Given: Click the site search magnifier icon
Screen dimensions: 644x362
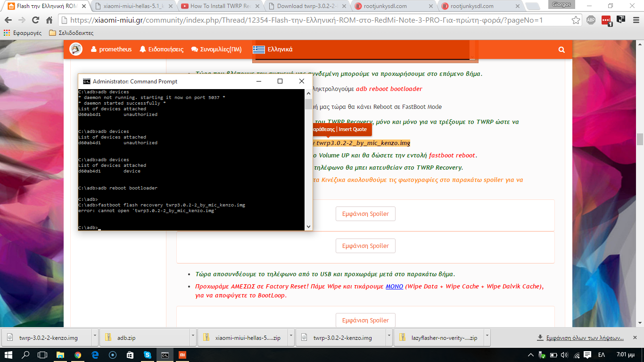Looking at the screenshot, I should point(561,49).
